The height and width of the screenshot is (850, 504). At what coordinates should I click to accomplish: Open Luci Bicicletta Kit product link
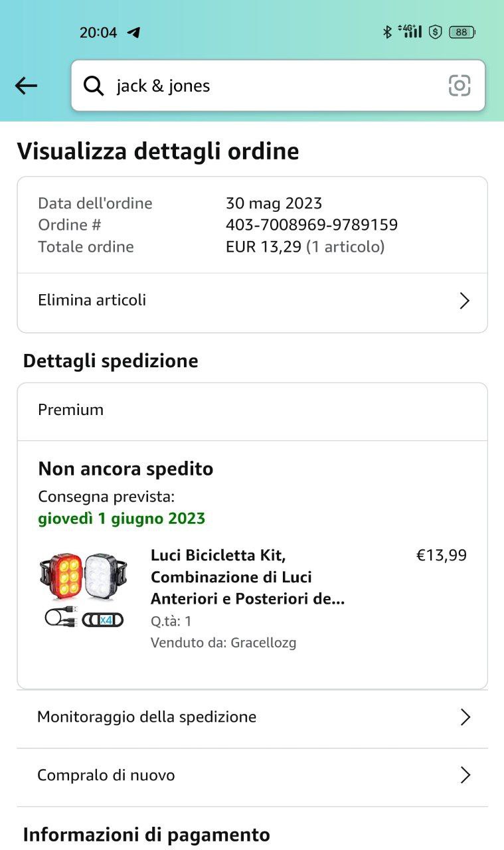pos(247,576)
